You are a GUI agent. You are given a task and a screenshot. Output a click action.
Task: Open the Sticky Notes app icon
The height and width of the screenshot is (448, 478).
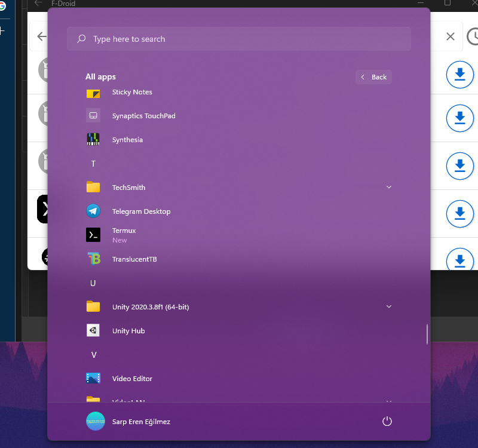pyautogui.click(x=93, y=93)
